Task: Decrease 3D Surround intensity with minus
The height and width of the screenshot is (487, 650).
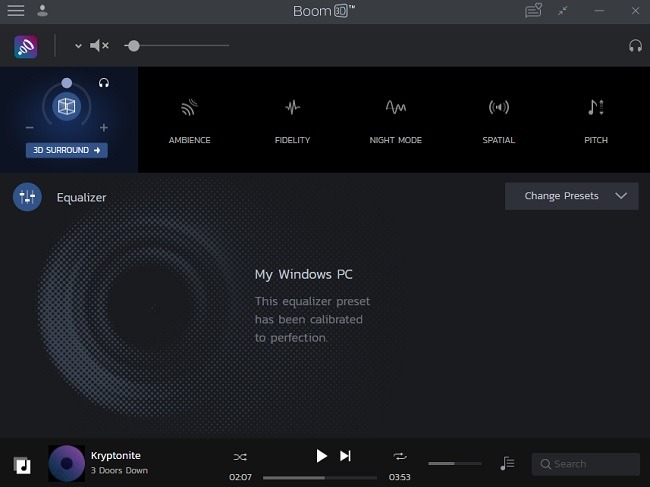Action: (29, 128)
